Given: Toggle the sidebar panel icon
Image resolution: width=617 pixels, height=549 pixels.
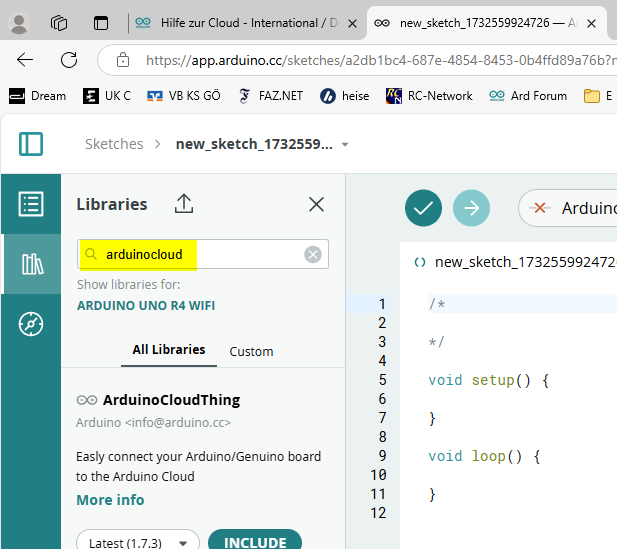Looking at the screenshot, I should coord(31,144).
